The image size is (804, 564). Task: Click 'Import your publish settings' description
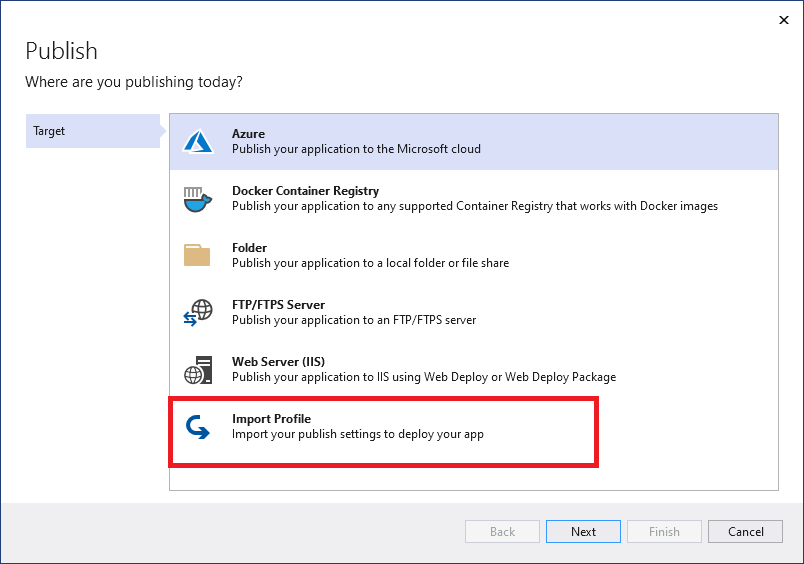click(357, 435)
